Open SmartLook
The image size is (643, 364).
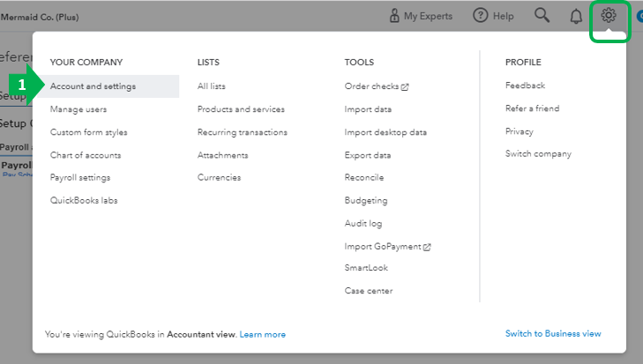pyautogui.click(x=366, y=268)
